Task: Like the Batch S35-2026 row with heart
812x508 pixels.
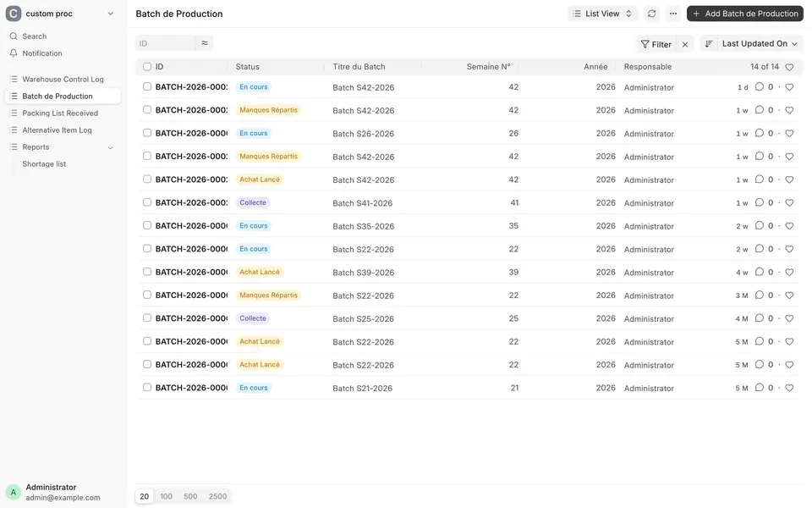Action: pos(789,226)
